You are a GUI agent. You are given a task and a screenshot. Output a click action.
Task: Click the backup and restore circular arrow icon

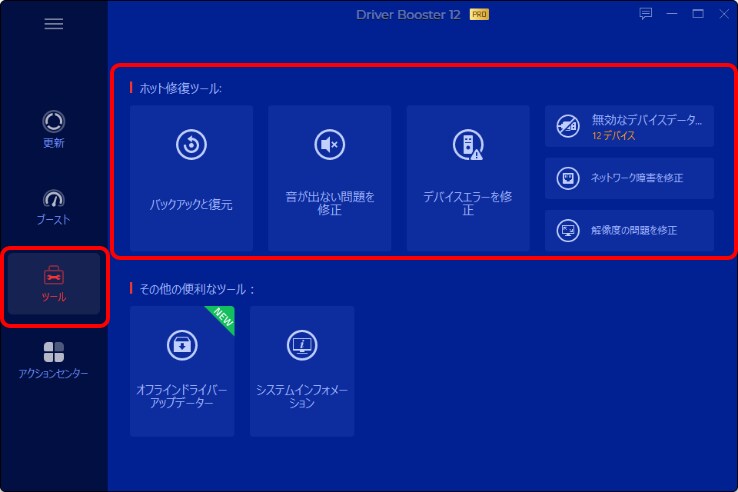click(x=191, y=145)
